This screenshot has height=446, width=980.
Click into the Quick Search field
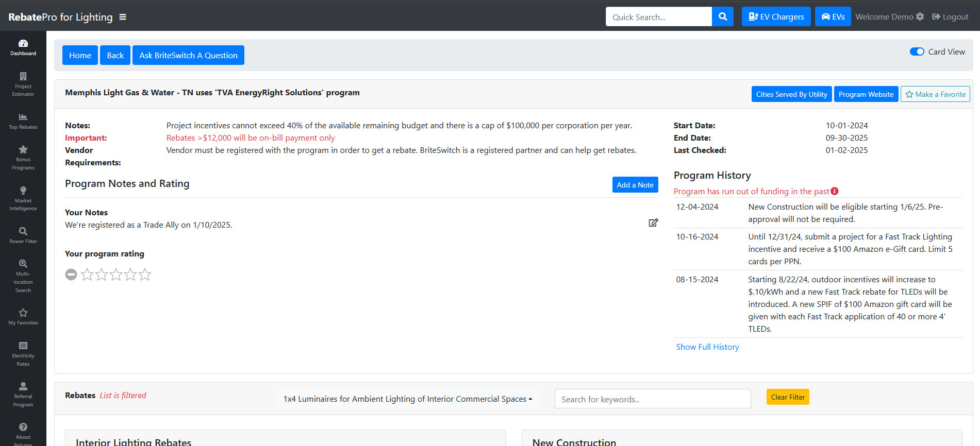coord(659,16)
